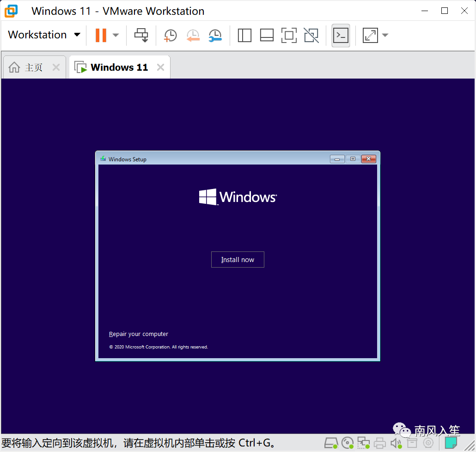Minimize the VMware Workstation window
This screenshot has width=476, height=452.
coord(425,11)
